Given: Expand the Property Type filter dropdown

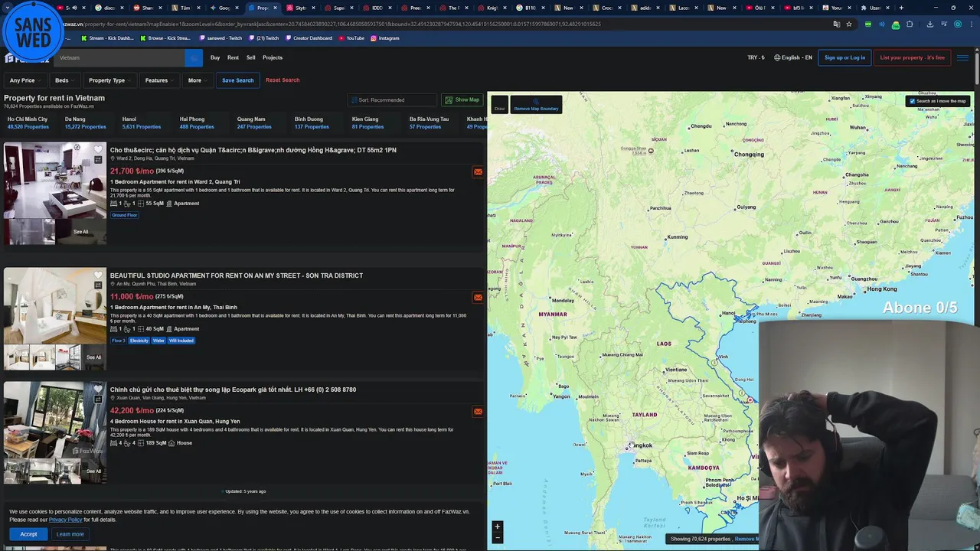Looking at the screenshot, I should 109,80.
